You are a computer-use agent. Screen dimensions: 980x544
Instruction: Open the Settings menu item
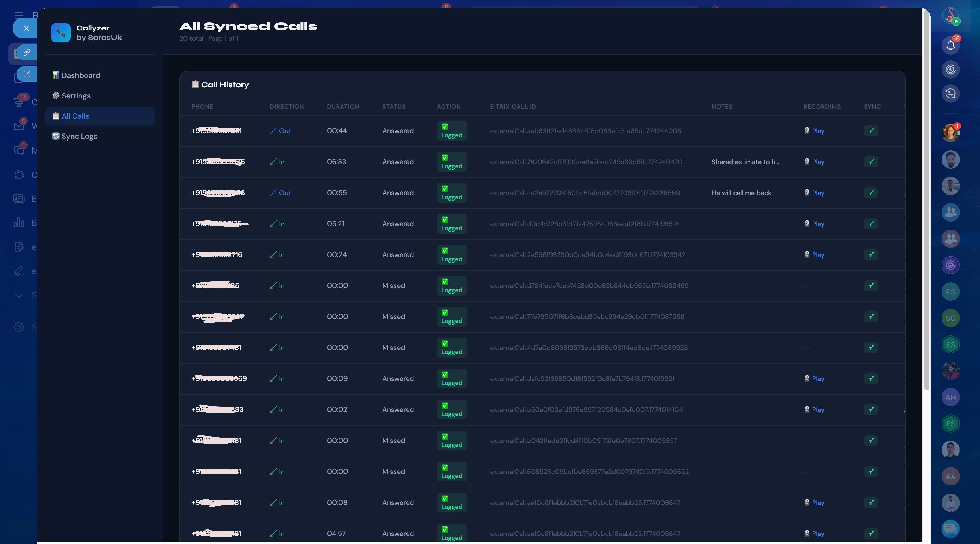pos(76,96)
